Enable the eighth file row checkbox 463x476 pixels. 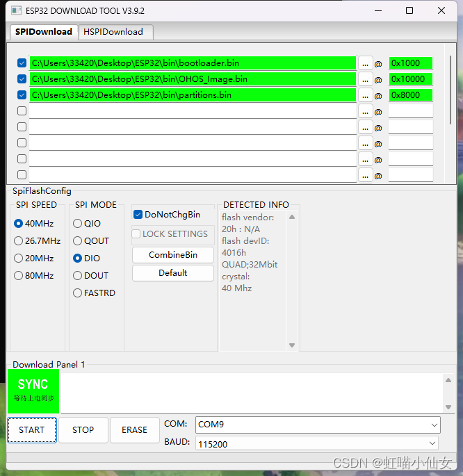[22, 175]
